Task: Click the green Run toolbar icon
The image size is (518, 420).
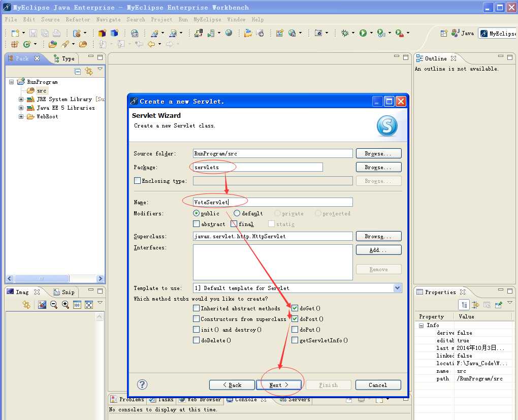Action: tap(363, 33)
